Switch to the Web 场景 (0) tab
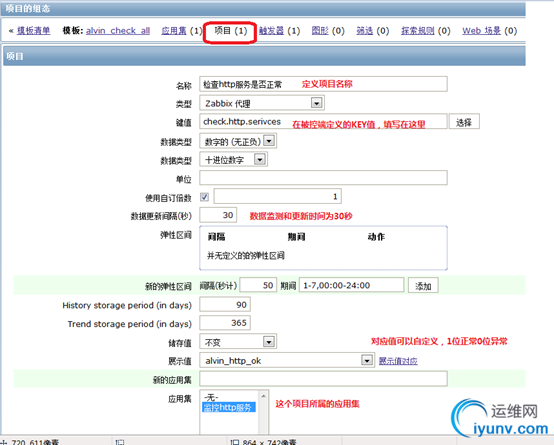 point(481,31)
